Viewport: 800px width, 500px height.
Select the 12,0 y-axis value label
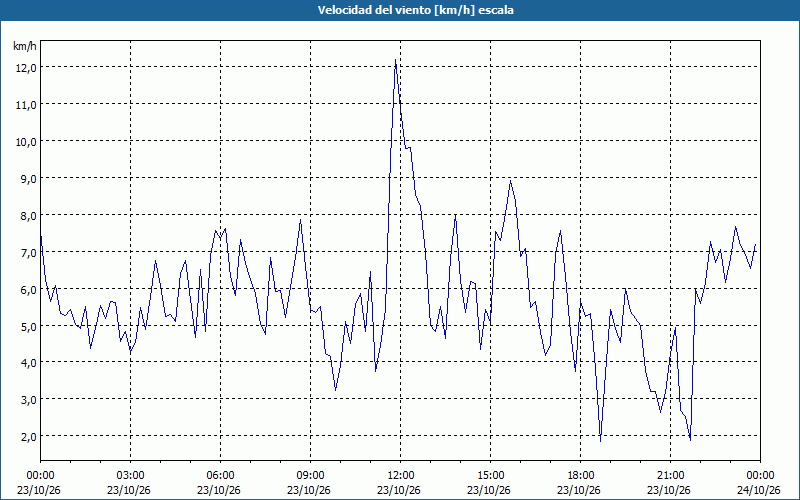(x=25, y=68)
